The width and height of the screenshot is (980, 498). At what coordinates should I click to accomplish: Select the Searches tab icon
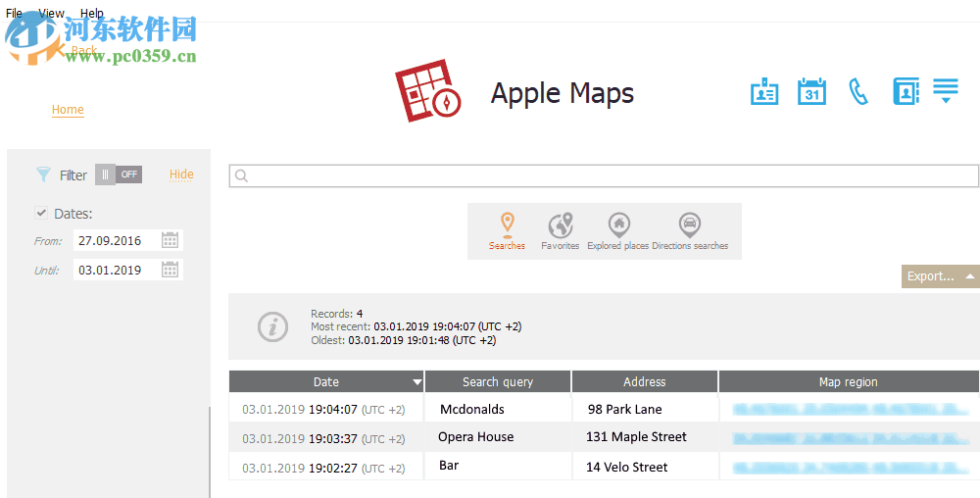click(507, 231)
